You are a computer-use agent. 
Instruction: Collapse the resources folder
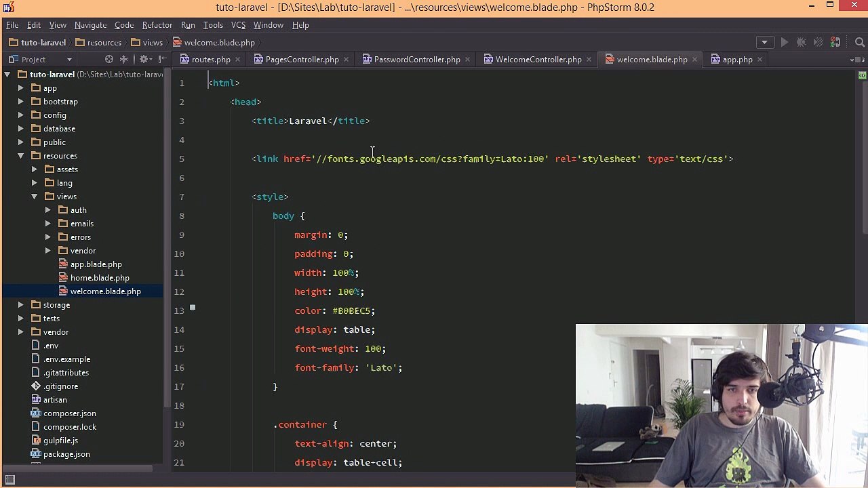click(20, 156)
